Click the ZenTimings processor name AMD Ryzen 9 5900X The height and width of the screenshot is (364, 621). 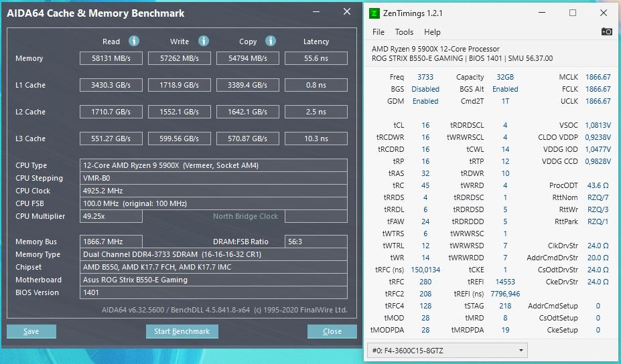435,49
